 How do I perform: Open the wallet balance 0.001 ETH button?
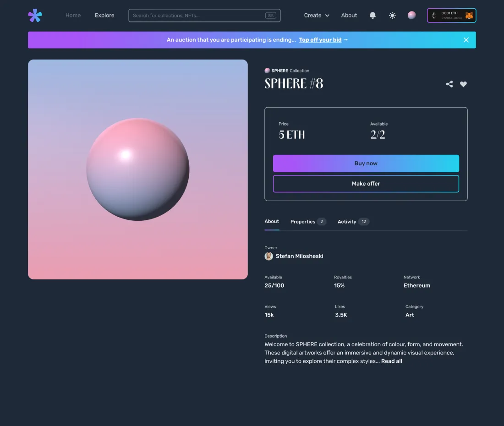pos(451,16)
